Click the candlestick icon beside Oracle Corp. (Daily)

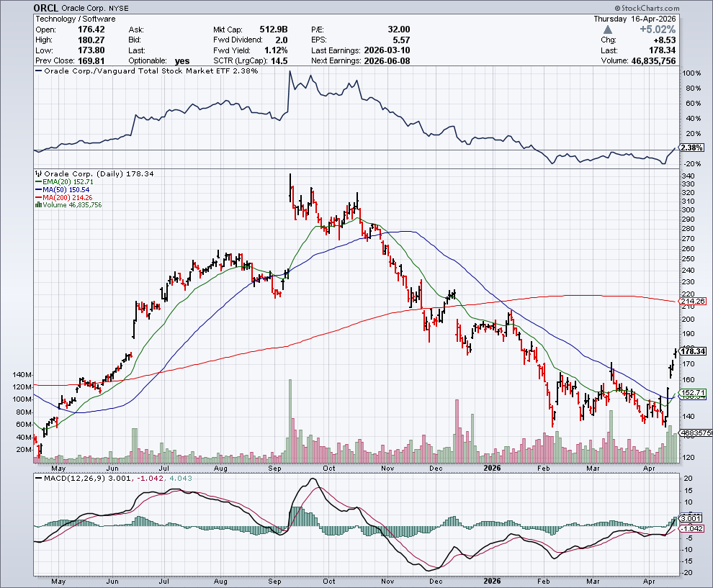(x=39, y=173)
